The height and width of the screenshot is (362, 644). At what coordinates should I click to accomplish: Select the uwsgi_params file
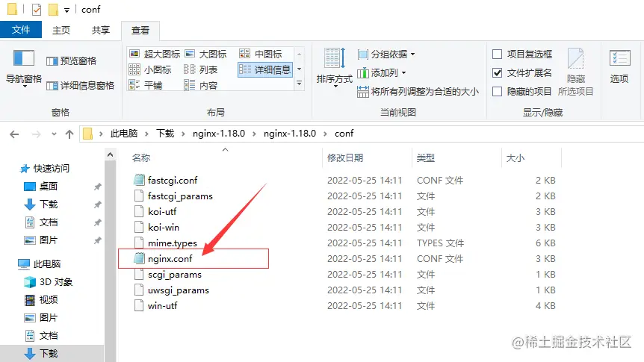click(x=179, y=290)
